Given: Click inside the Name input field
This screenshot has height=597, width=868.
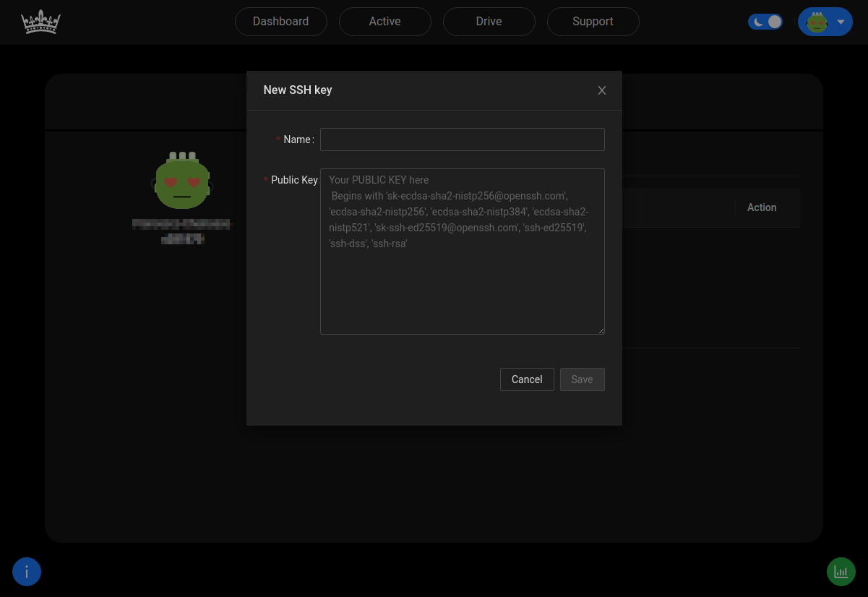Looking at the screenshot, I should click(462, 139).
